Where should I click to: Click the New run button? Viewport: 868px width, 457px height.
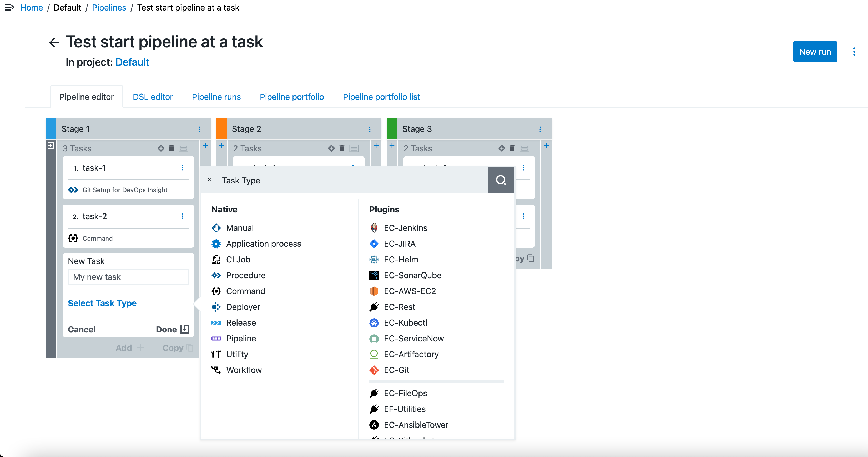815,52
